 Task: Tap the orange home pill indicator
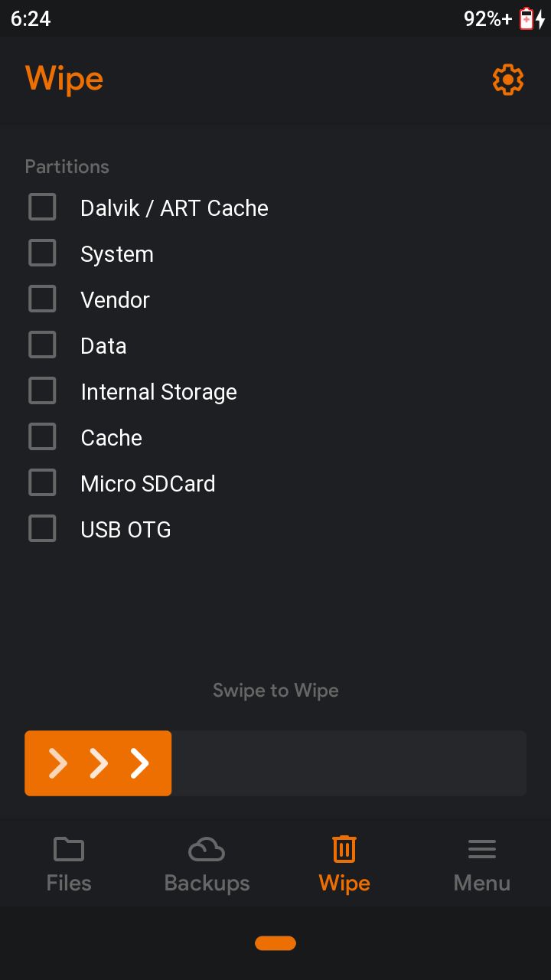[x=275, y=943]
